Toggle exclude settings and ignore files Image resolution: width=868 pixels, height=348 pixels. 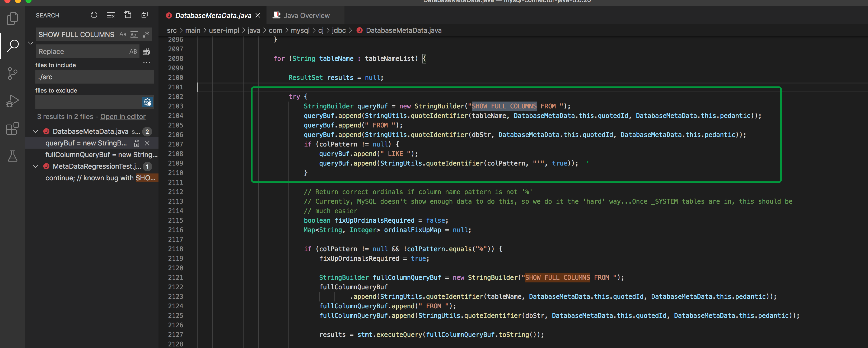[147, 102]
